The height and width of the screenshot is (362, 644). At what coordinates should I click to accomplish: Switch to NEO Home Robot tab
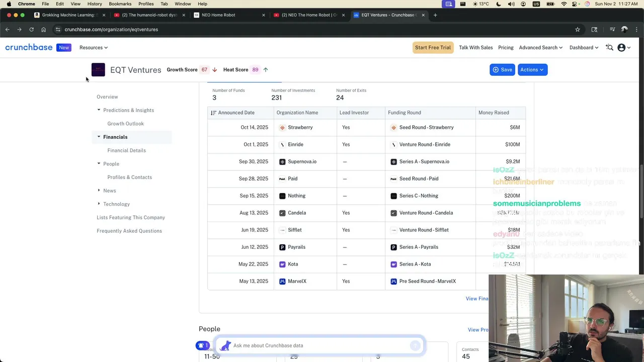click(x=230, y=15)
